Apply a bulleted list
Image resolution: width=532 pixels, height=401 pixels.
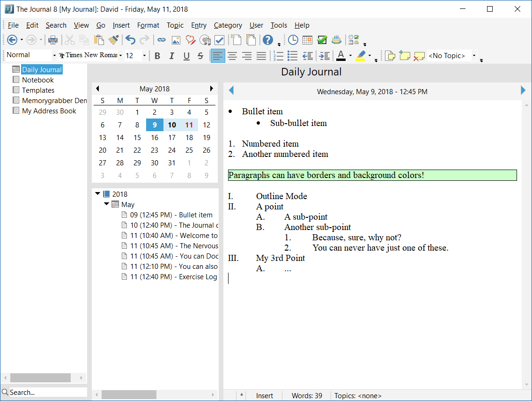pos(293,56)
